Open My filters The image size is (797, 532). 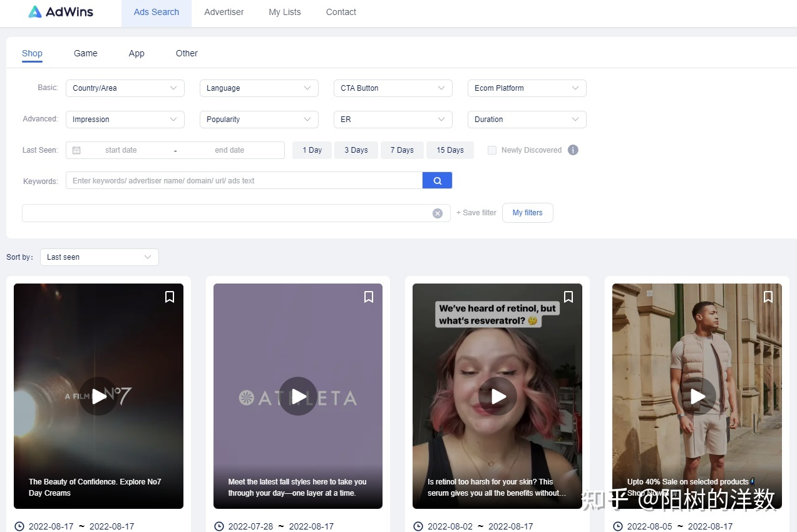(528, 213)
